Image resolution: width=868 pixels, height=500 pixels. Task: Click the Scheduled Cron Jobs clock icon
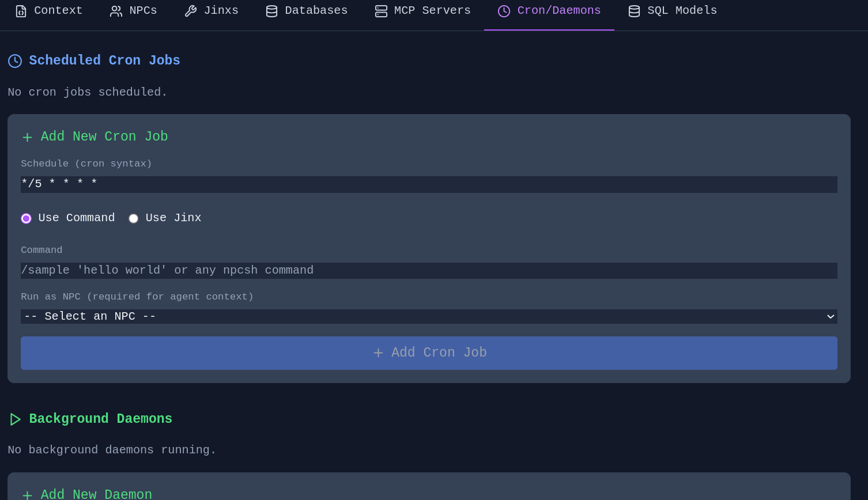(15, 61)
